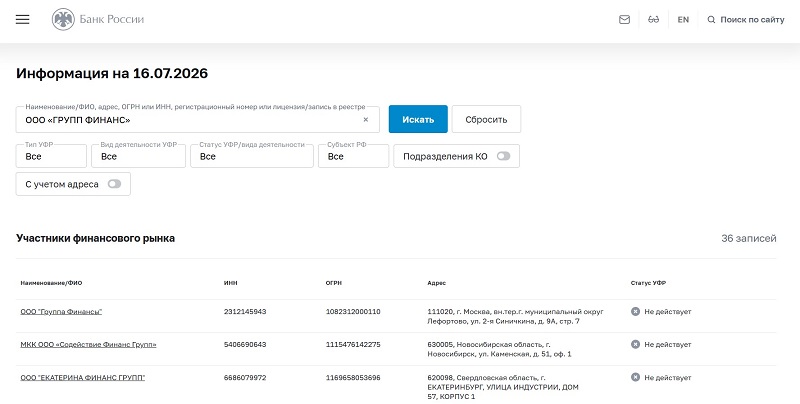Screen dimensions: 800x404
Task: Click the Банк России title text
Action: point(112,19)
